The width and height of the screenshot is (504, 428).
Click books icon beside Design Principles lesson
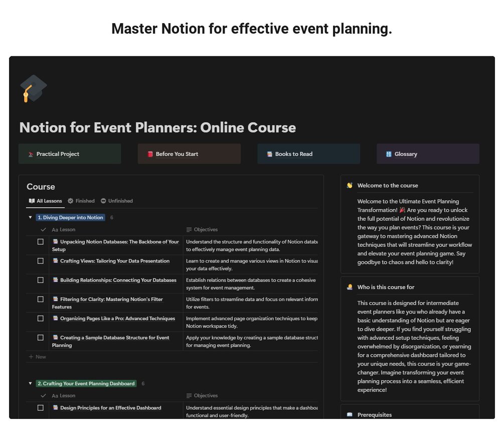pos(55,408)
